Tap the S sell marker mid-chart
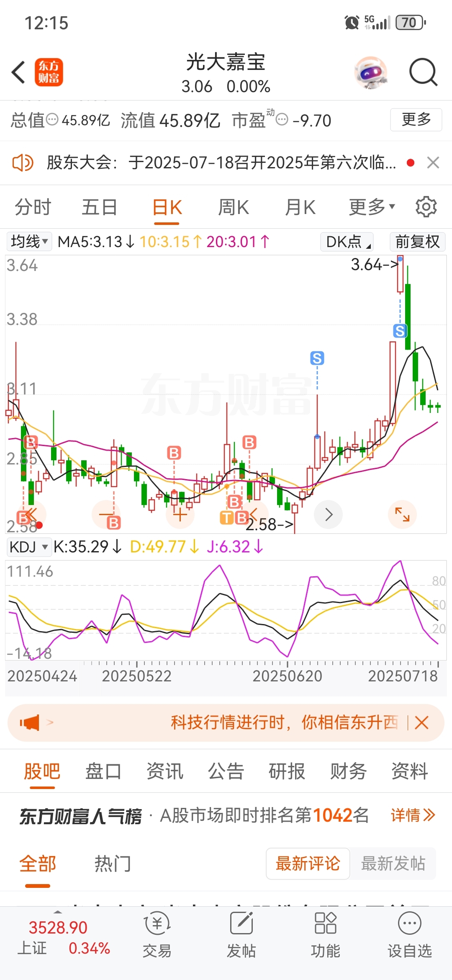The image size is (452, 980). (x=317, y=358)
